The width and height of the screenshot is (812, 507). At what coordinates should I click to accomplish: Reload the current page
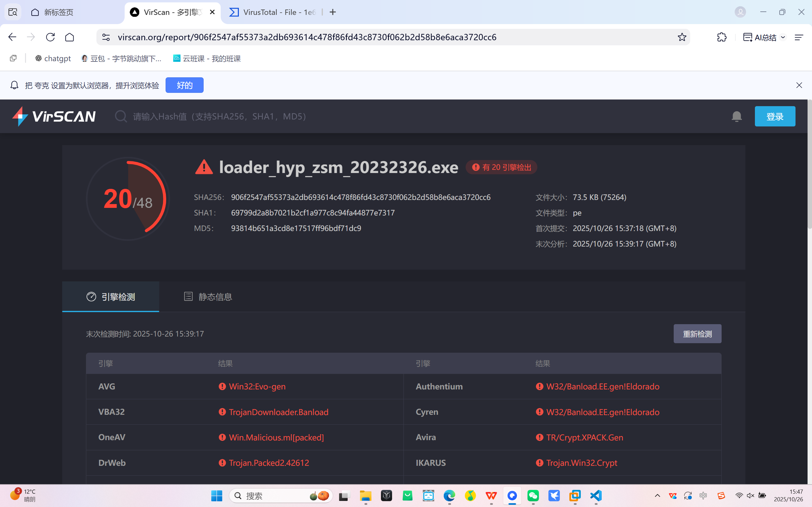click(x=50, y=37)
